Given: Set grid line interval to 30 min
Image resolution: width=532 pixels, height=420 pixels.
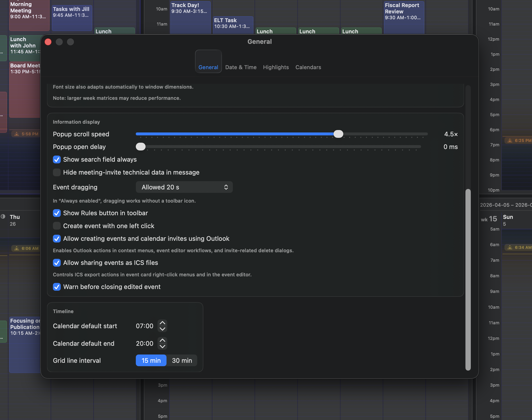Looking at the screenshot, I should point(182,361).
